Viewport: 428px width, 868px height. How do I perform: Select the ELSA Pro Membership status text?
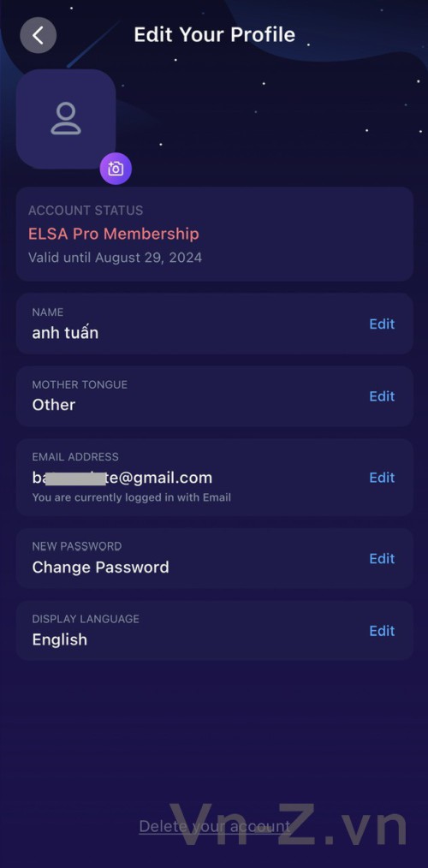(114, 235)
